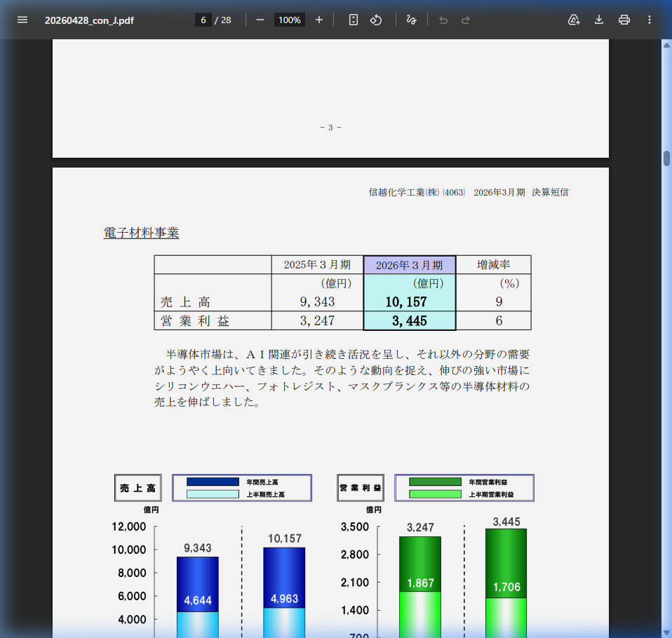This screenshot has width=672, height=638.
Task: Click the 営業利益 chart title box
Action: pyautogui.click(x=361, y=487)
